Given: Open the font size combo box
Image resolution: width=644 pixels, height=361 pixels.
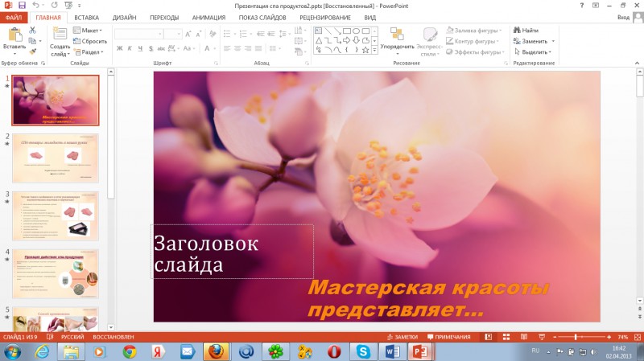Looking at the screenshot, I should point(173,34).
